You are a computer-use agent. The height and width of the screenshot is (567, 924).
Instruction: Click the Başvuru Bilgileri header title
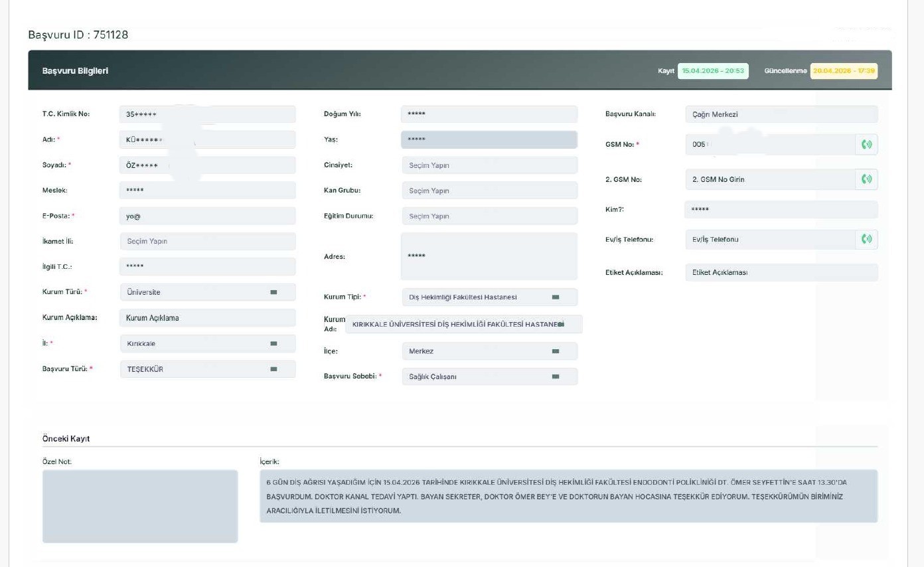pos(75,71)
